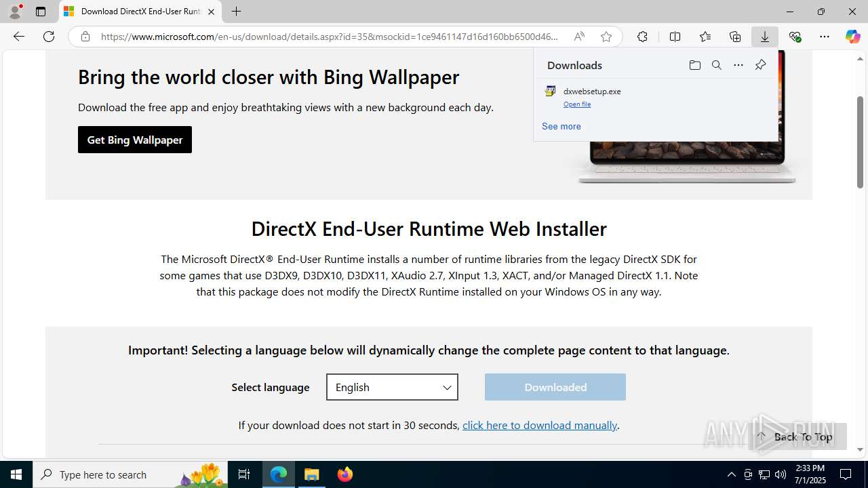868x488 pixels.
Task: Close the Download DirectX End-User Runtime tab
Action: click(211, 12)
